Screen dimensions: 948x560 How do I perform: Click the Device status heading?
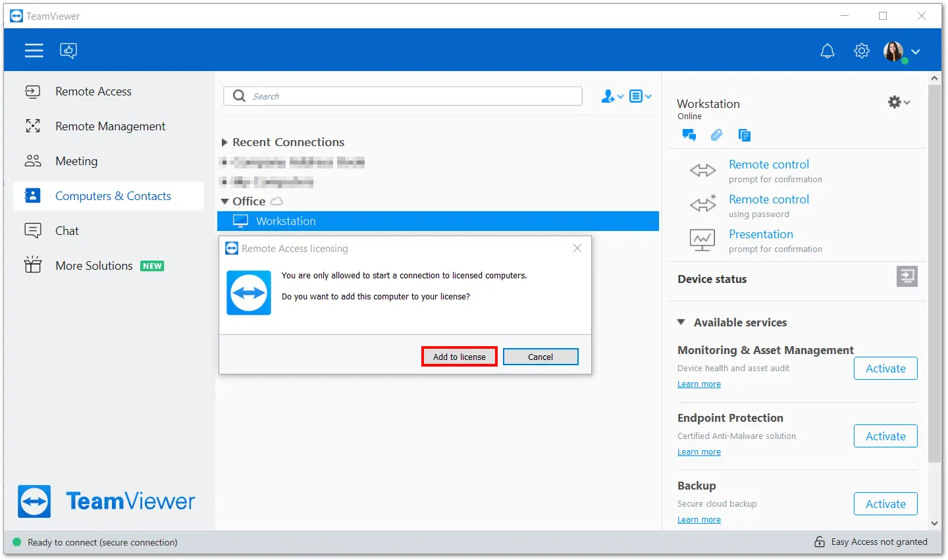(x=712, y=279)
